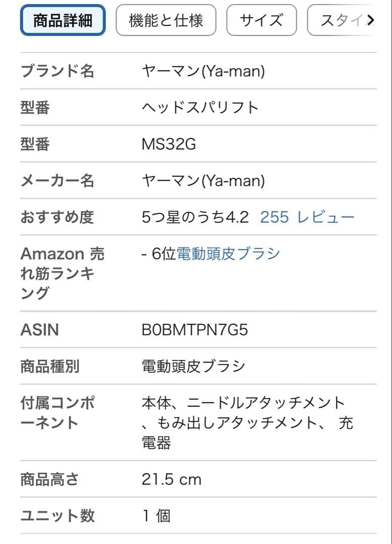
Task: Click the ユニット数 row showing 1 個
Action: (x=57, y=515)
